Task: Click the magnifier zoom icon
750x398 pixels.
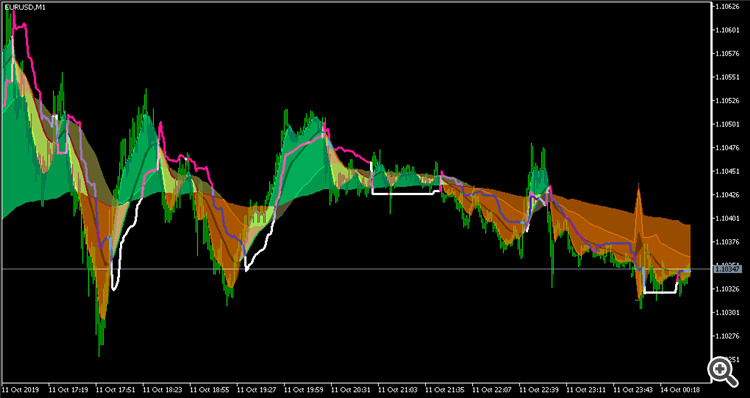Action: [722, 371]
